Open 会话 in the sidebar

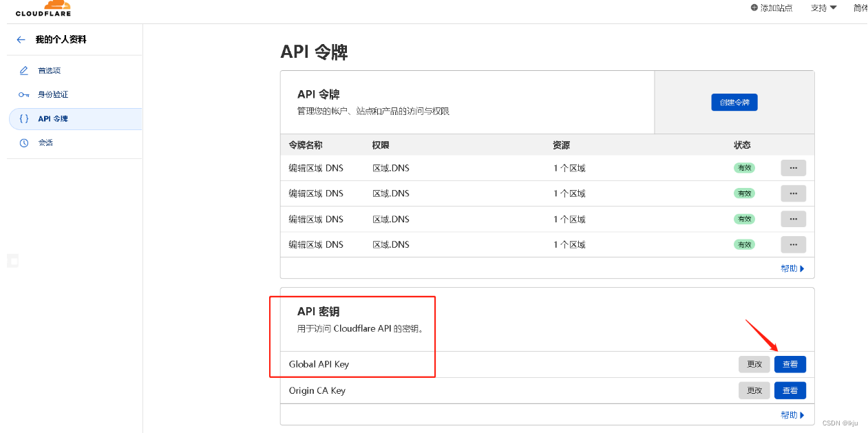click(x=45, y=142)
